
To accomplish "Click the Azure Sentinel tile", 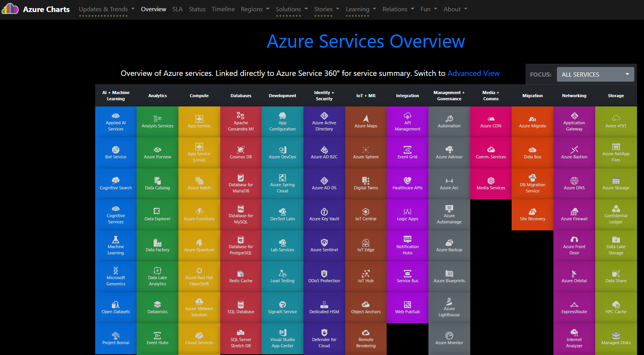I will 324,245.
